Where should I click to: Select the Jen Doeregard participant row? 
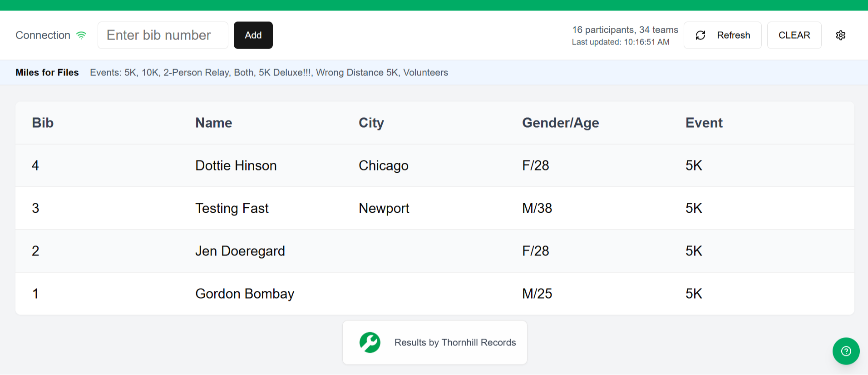pos(240,251)
